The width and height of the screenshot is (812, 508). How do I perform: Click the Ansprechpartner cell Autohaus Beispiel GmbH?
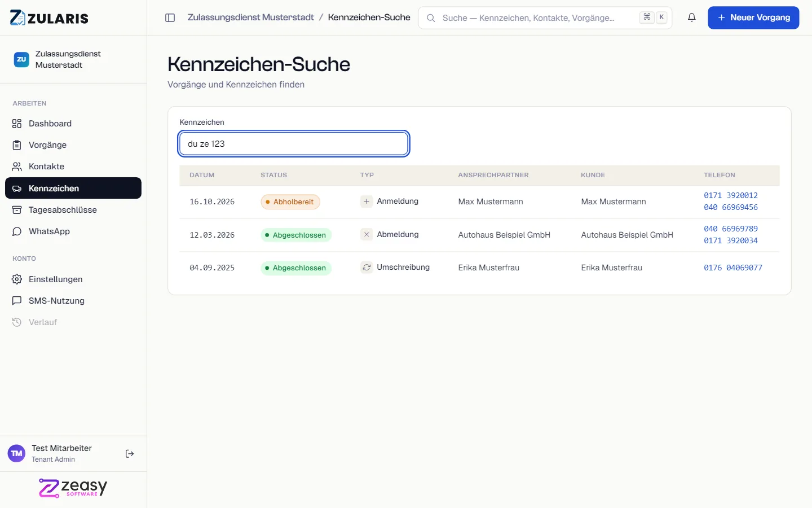[504, 235]
